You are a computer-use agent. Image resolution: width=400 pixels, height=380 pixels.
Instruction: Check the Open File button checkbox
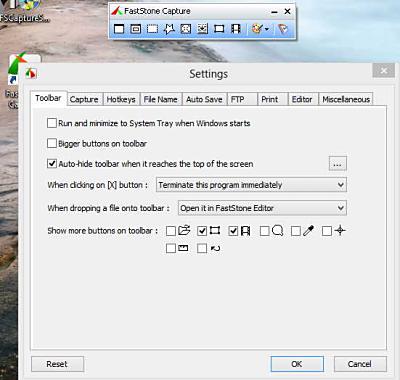(x=171, y=231)
